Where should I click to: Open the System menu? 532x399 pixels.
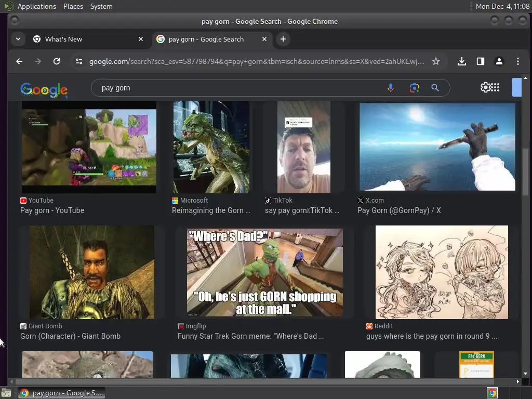pyautogui.click(x=101, y=6)
